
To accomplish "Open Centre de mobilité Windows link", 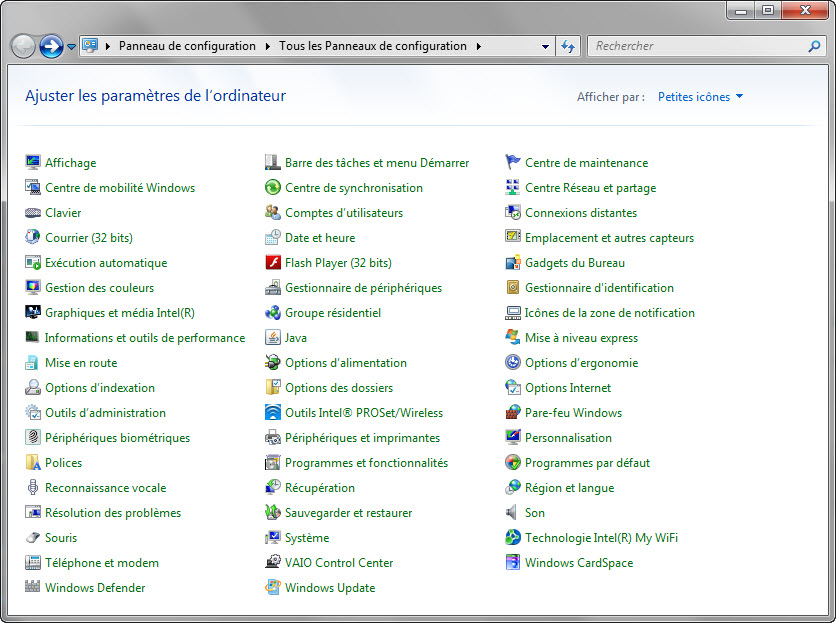I will [120, 188].
